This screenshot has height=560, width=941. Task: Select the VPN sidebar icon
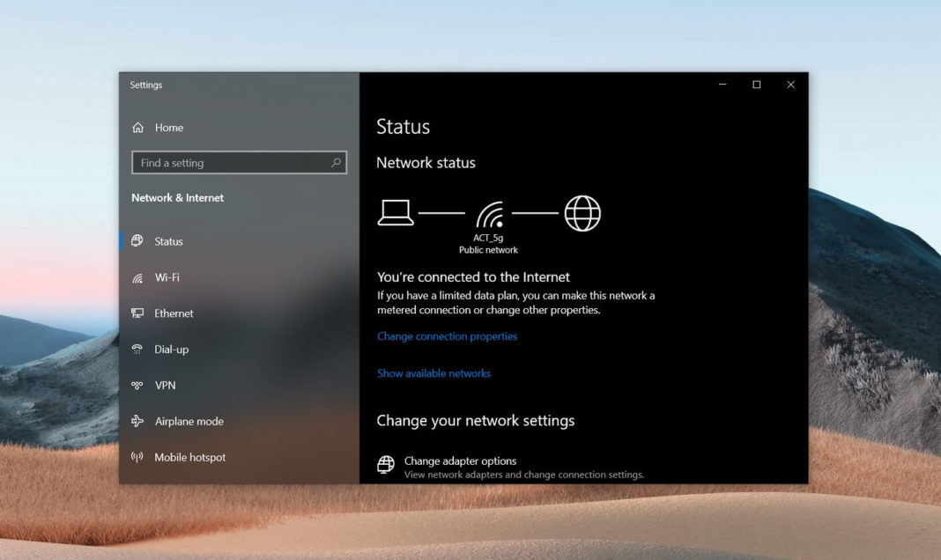pyautogui.click(x=138, y=385)
